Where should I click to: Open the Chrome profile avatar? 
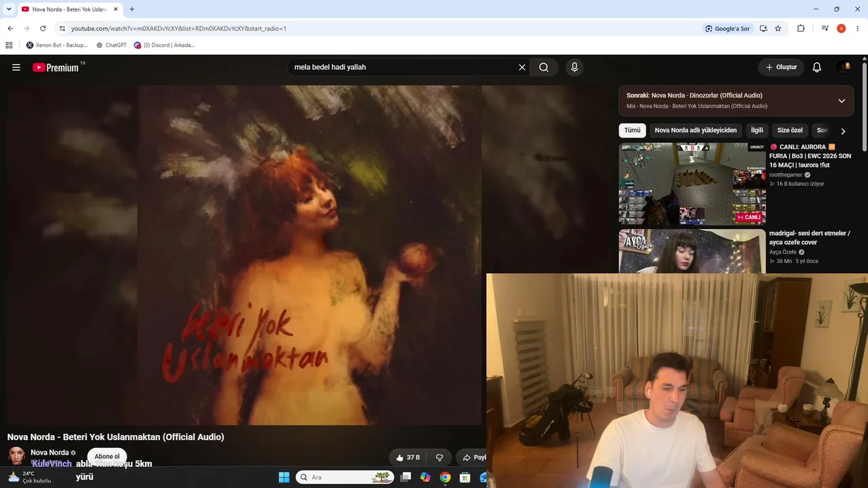pyautogui.click(x=842, y=28)
